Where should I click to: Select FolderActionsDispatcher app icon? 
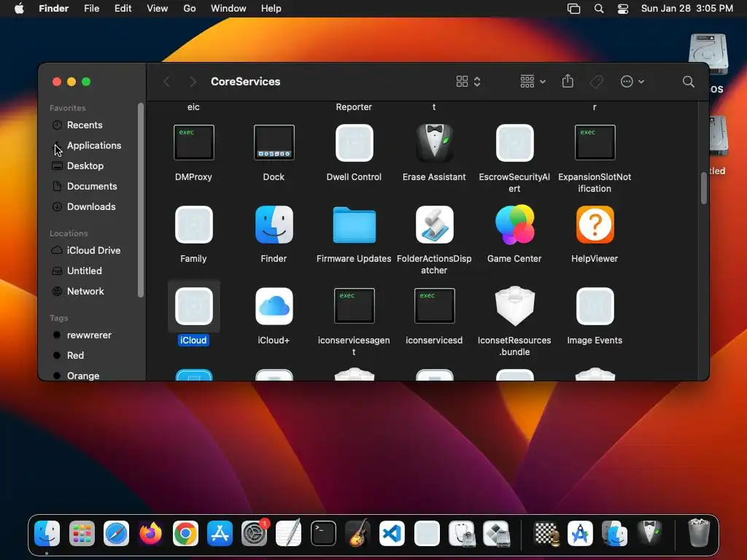pyautogui.click(x=434, y=225)
